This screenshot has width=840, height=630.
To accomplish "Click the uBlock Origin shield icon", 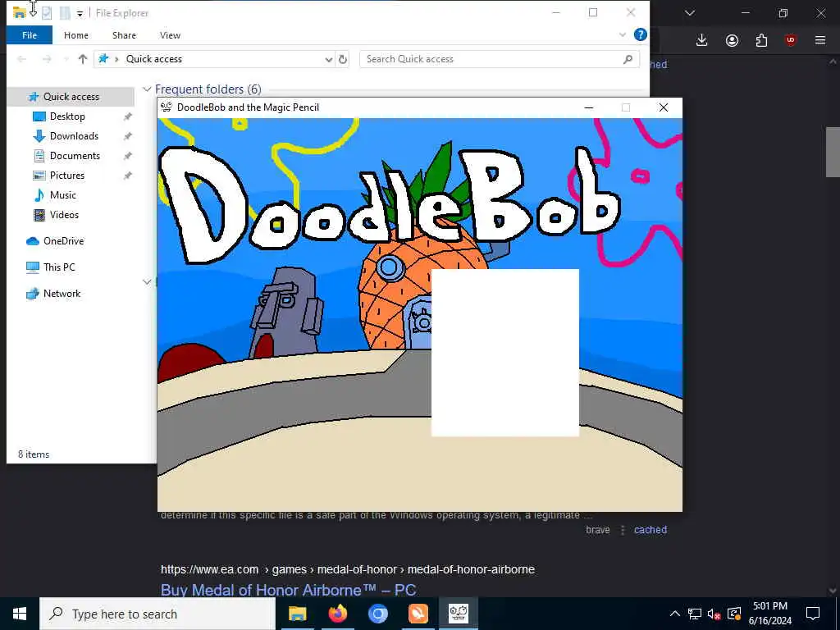I will point(791,40).
